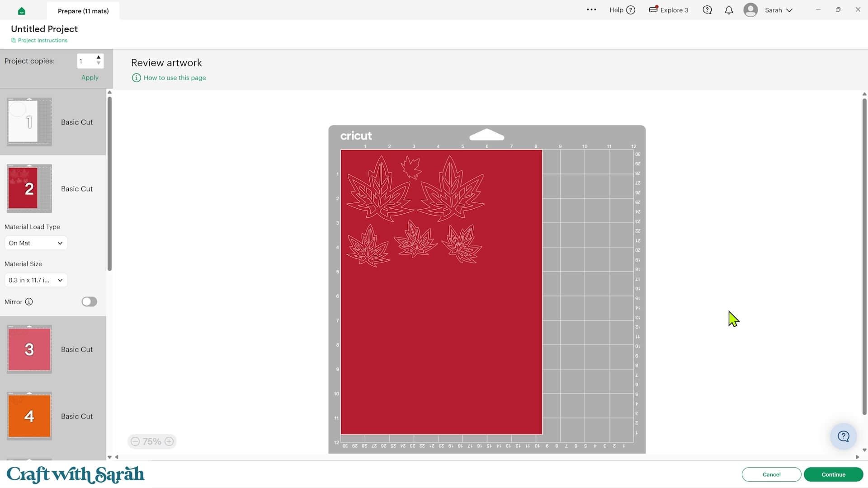Decrease project copies with down arrow
The image size is (868, 488).
[99, 64]
